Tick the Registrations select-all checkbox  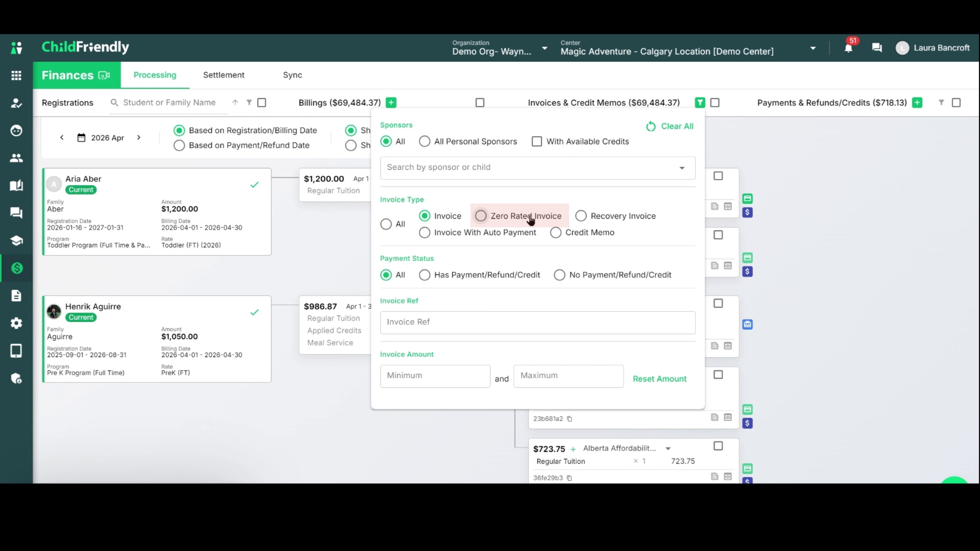(262, 103)
